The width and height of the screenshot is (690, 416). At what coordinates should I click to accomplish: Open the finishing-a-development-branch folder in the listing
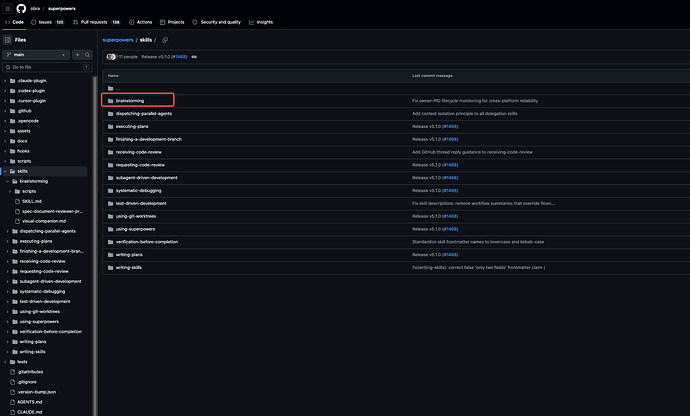click(x=149, y=139)
